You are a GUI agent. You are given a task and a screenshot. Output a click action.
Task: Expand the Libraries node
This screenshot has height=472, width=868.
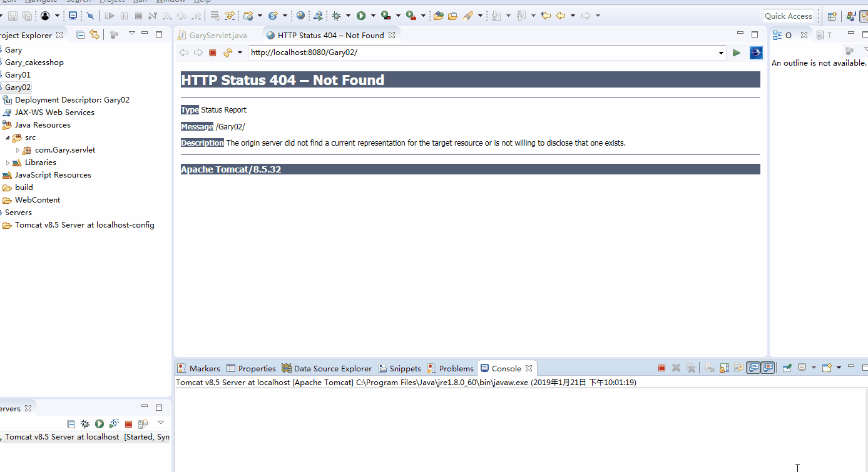pos(8,163)
